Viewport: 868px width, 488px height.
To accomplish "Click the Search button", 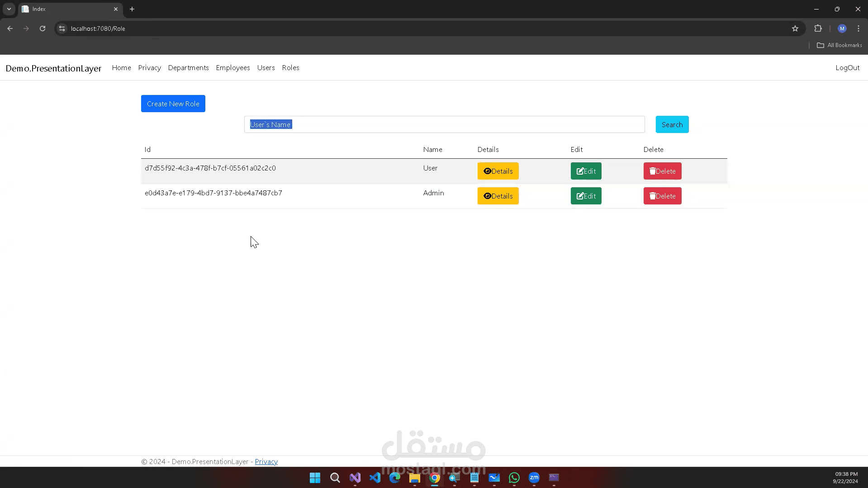I will (x=672, y=124).
